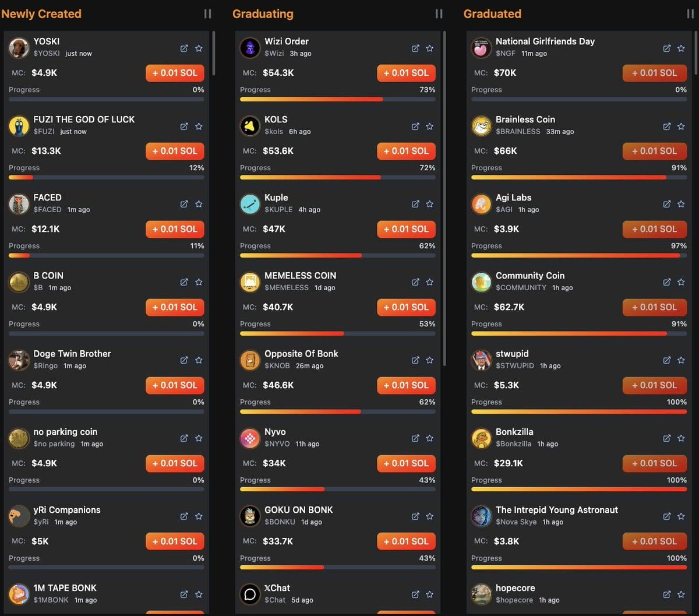Open external link icon for Brainless Coin

tap(667, 126)
